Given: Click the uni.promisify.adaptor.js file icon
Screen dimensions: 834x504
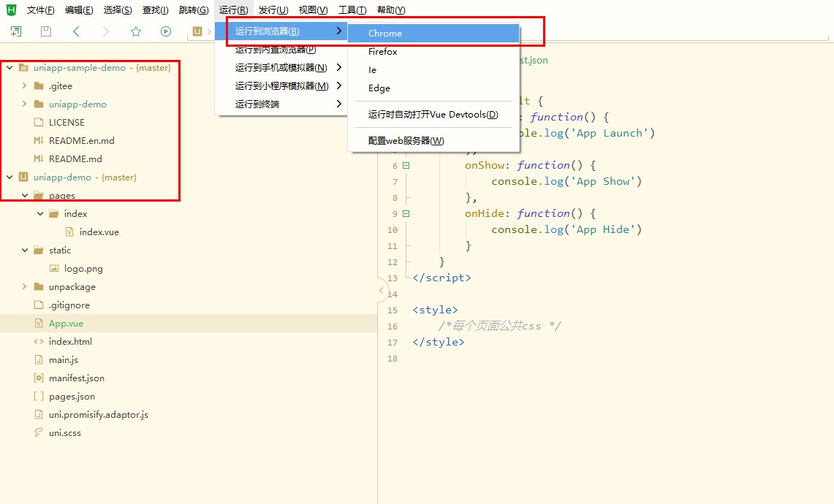Looking at the screenshot, I should click(39, 414).
